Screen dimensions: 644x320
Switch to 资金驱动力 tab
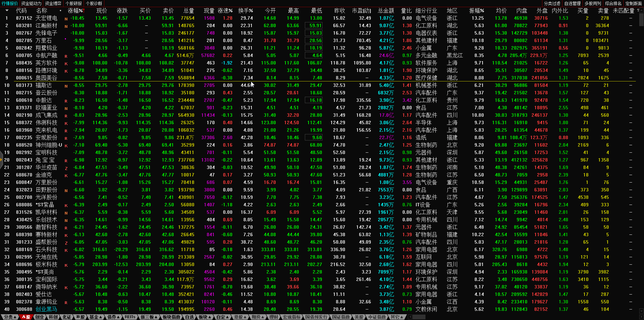pyautogui.click(x=31, y=3)
